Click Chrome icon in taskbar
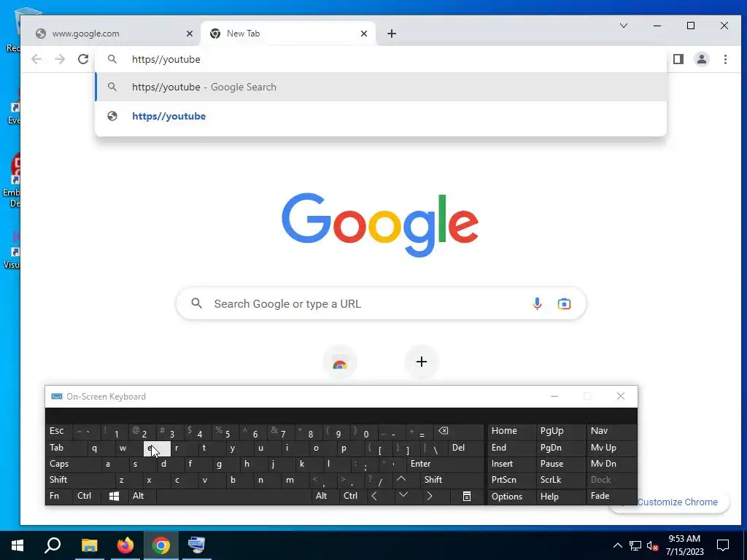Viewport: 747px width, 560px height. click(x=161, y=545)
